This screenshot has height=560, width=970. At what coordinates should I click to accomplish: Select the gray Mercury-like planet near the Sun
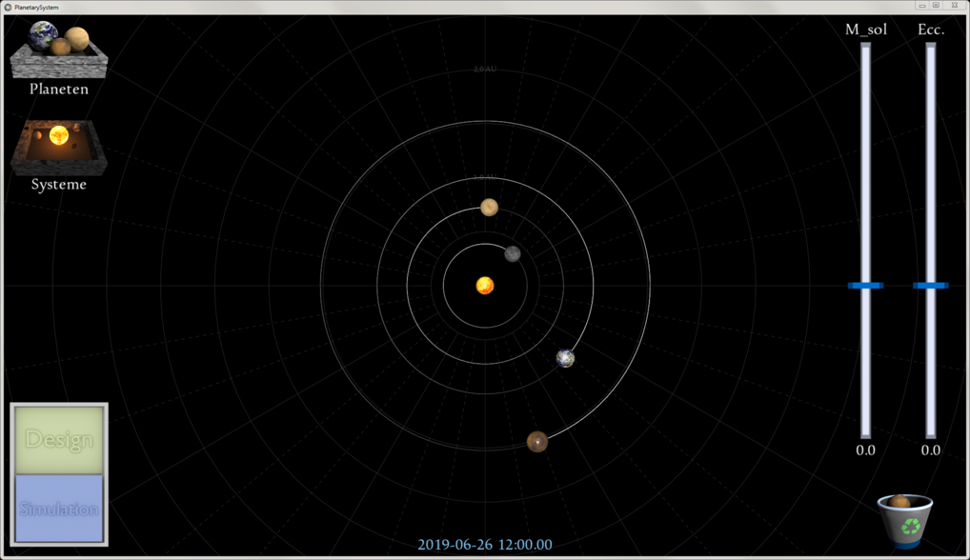point(511,253)
